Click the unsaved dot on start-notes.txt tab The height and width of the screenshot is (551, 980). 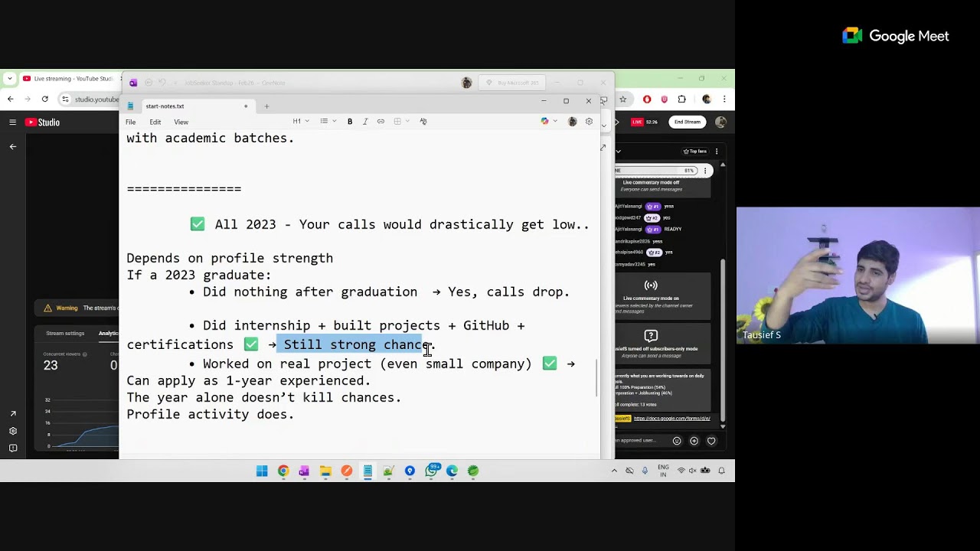tap(246, 106)
